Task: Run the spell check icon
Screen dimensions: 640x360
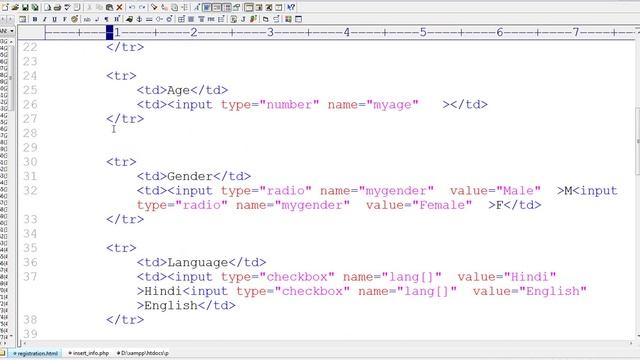Action: (x=67, y=7)
